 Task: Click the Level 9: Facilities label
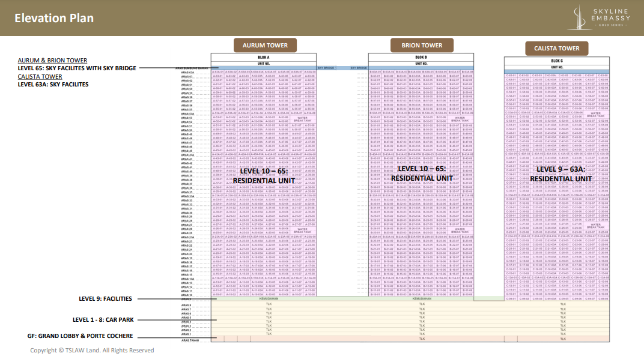(105, 298)
